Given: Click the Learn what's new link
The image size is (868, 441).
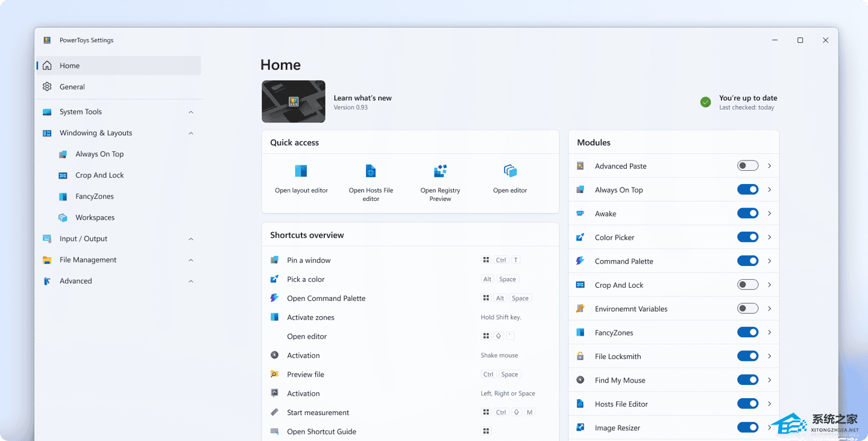Looking at the screenshot, I should [x=362, y=98].
